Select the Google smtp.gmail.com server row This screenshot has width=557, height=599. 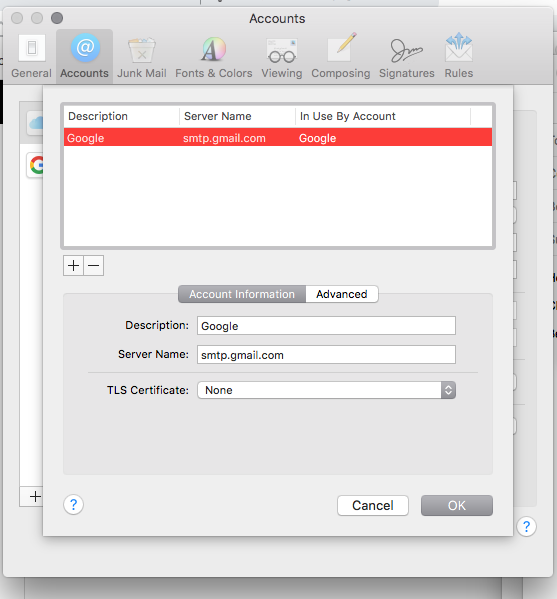(x=278, y=138)
